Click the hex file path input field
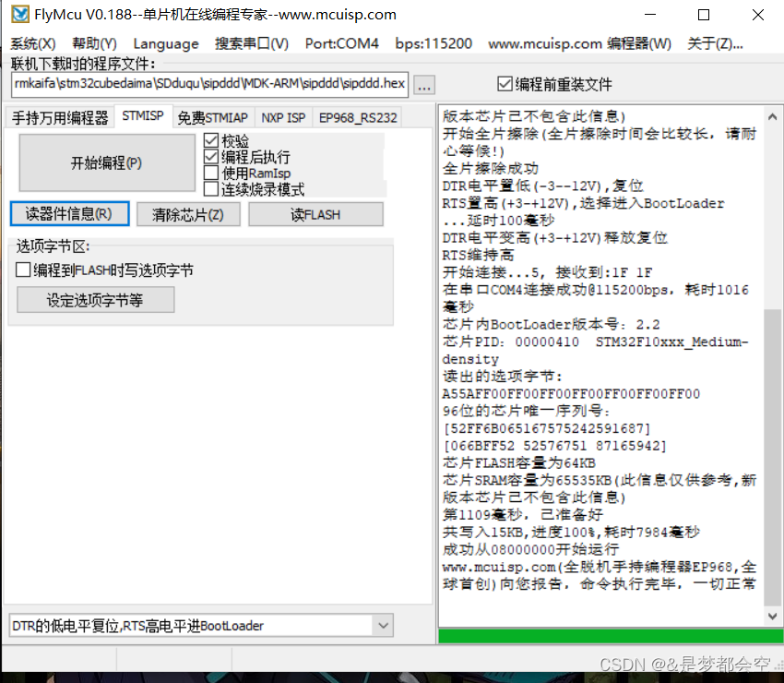Viewport: 784px width, 683px height. [203, 84]
